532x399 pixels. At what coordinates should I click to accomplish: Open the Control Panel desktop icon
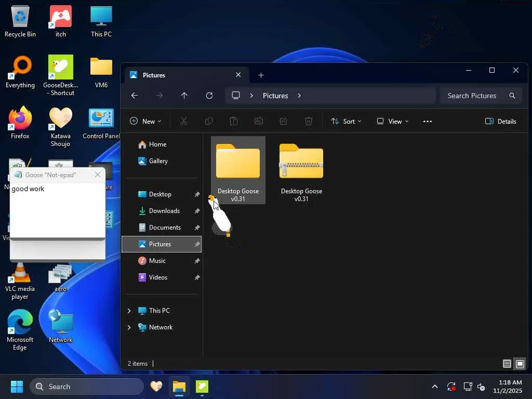tap(101, 124)
